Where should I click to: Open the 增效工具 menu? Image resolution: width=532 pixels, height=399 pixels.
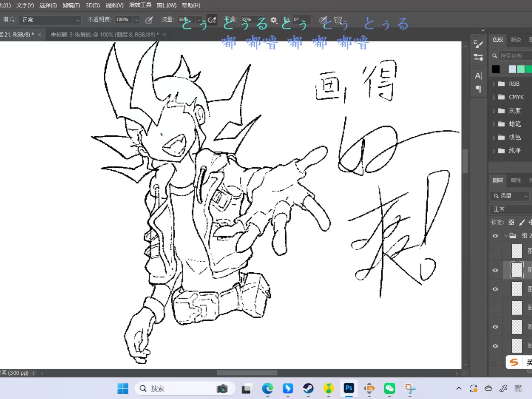[x=140, y=5]
